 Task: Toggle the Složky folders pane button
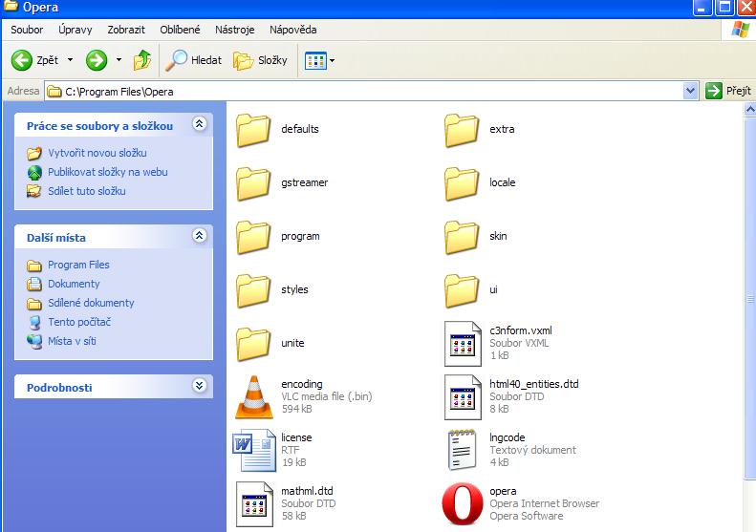click(261, 60)
